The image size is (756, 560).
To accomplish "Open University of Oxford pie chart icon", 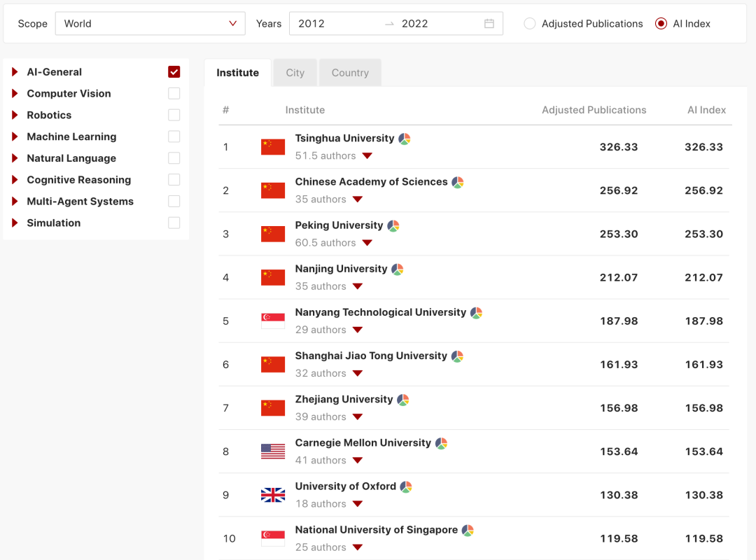I will tap(406, 486).
